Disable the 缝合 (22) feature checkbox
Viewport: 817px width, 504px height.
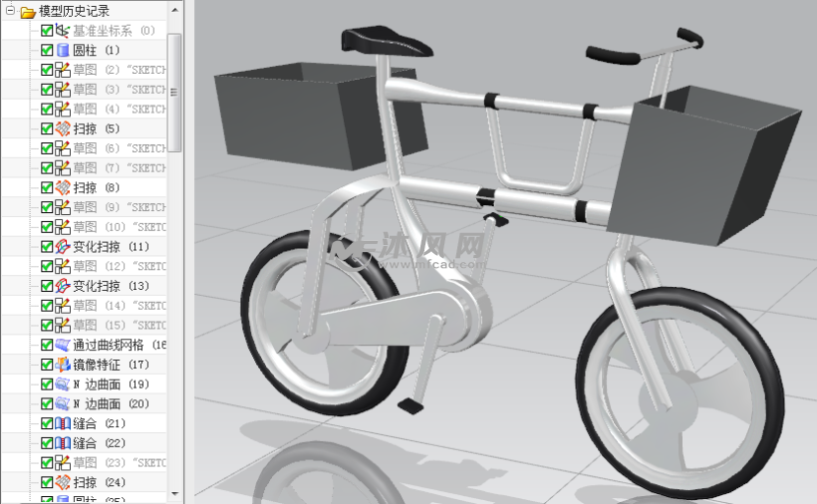(47, 443)
